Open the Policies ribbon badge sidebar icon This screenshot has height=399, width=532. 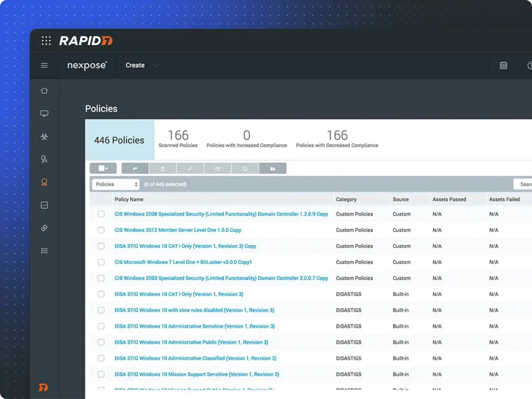coord(44,182)
